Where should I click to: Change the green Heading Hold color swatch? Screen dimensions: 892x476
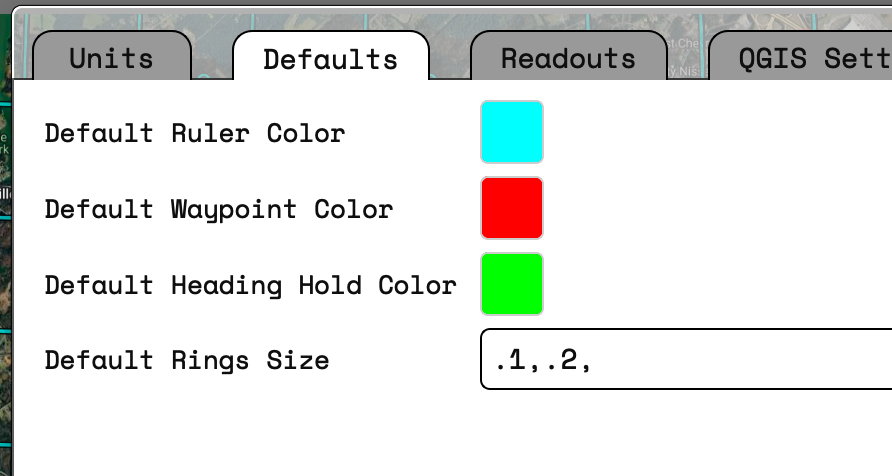tap(512, 284)
